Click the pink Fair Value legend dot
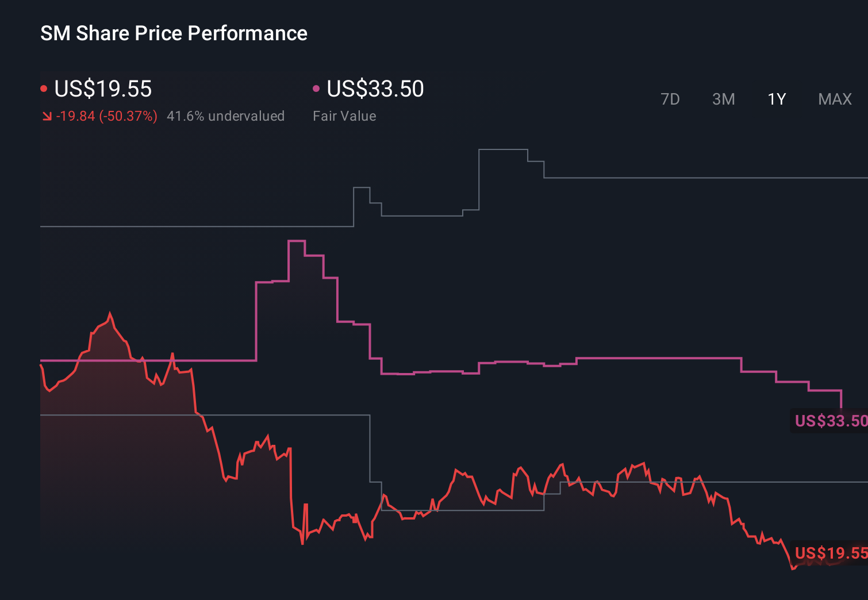Viewport: 868px width, 600px height. [316, 87]
